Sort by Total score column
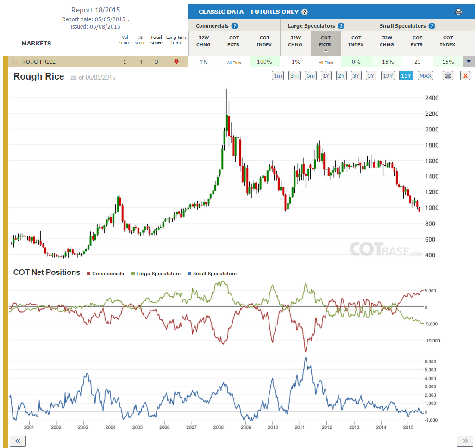Viewport: 476px width, 448px height. coord(157,40)
